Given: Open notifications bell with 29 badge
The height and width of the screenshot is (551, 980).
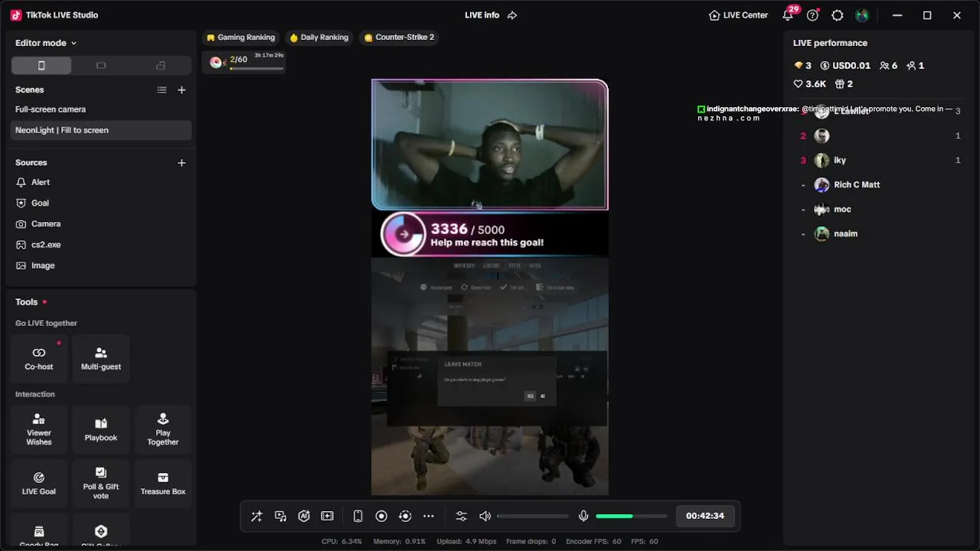Looking at the screenshot, I should tap(788, 15).
